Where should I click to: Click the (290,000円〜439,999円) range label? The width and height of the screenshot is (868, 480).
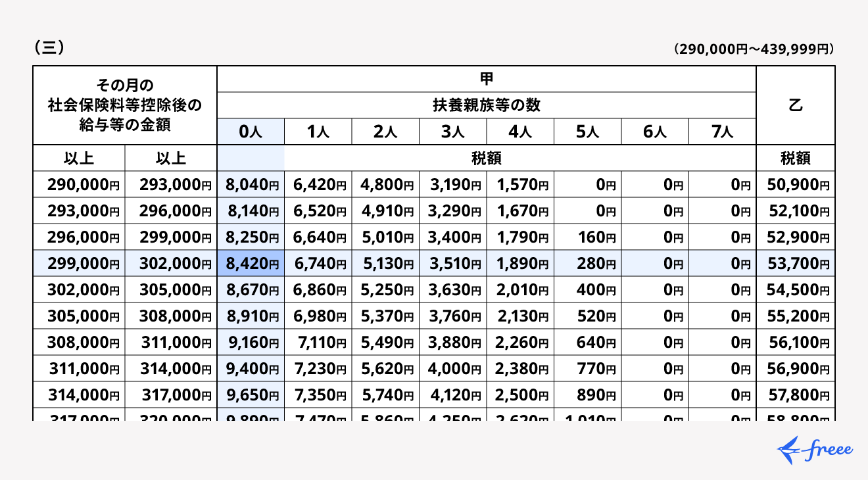[x=754, y=49]
